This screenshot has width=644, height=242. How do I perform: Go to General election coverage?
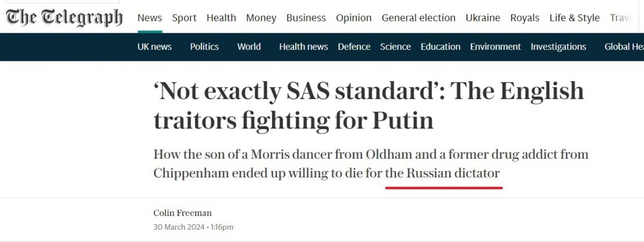coord(419,18)
